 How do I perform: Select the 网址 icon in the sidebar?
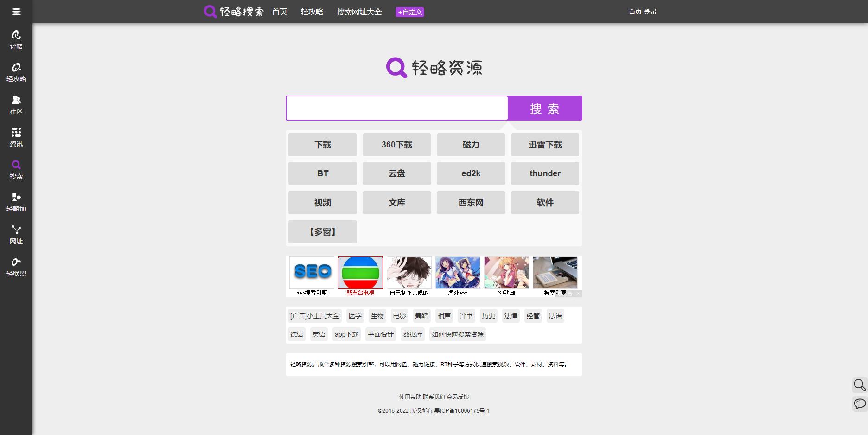(16, 234)
